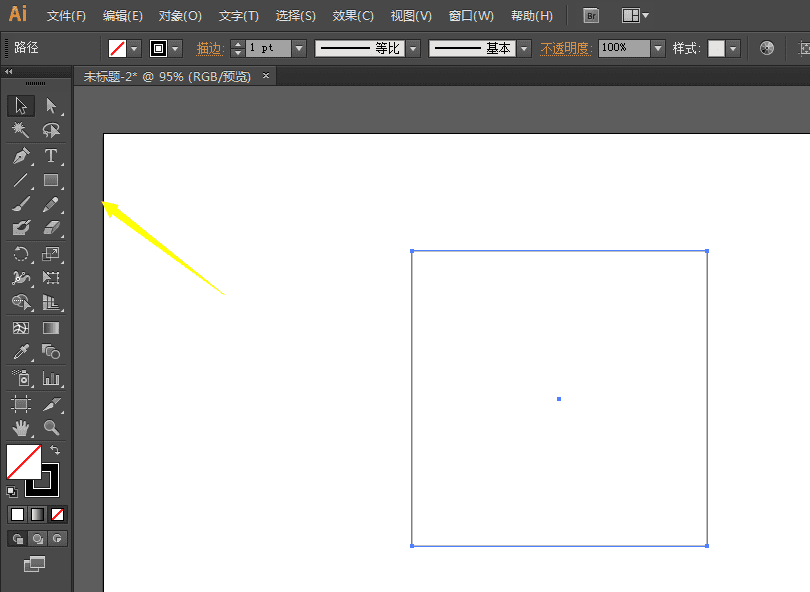810x592 pixels.
Task: Select the Paintbrush tool
Action: pos(21,204)
